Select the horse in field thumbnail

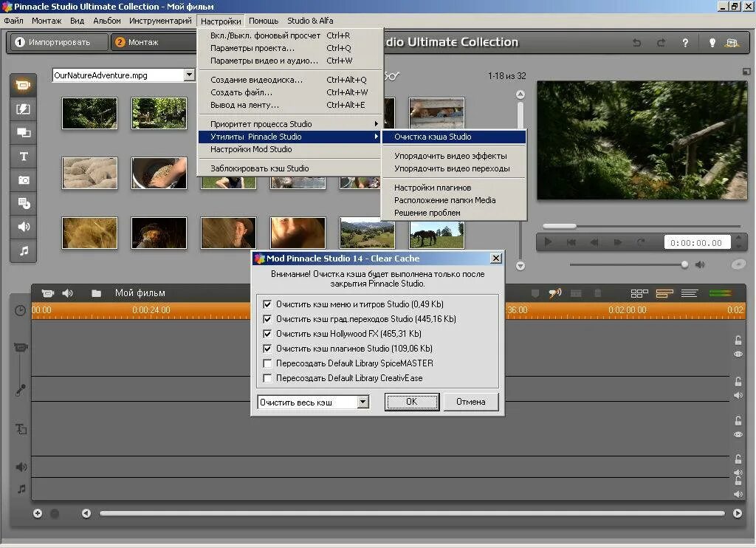click(436, 233)
